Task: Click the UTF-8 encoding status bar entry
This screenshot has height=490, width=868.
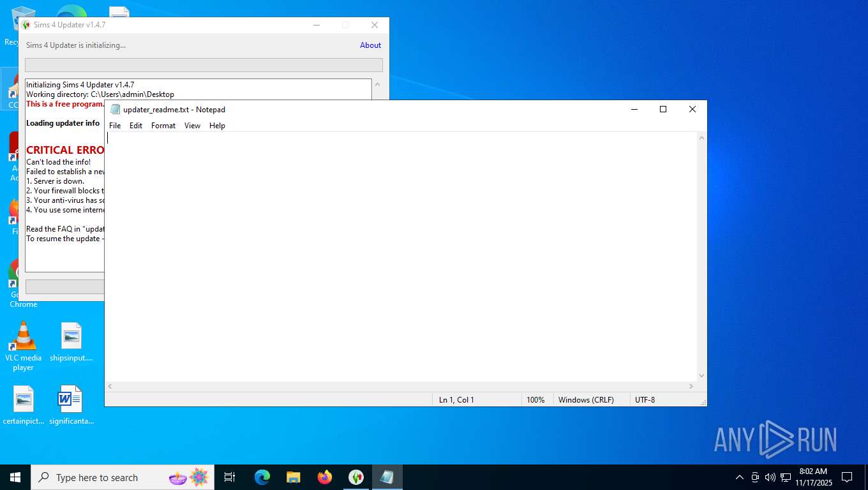Action: click(645, 400)
